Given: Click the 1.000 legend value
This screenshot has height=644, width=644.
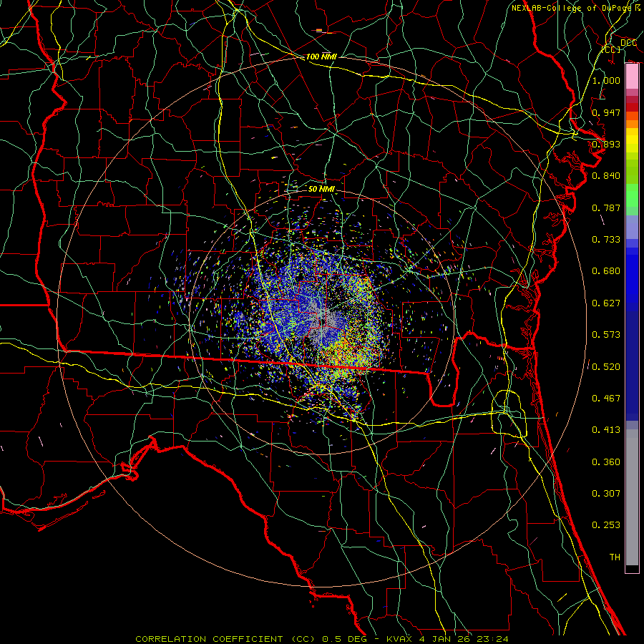Looking at the screenshot, I should (606, 80).
